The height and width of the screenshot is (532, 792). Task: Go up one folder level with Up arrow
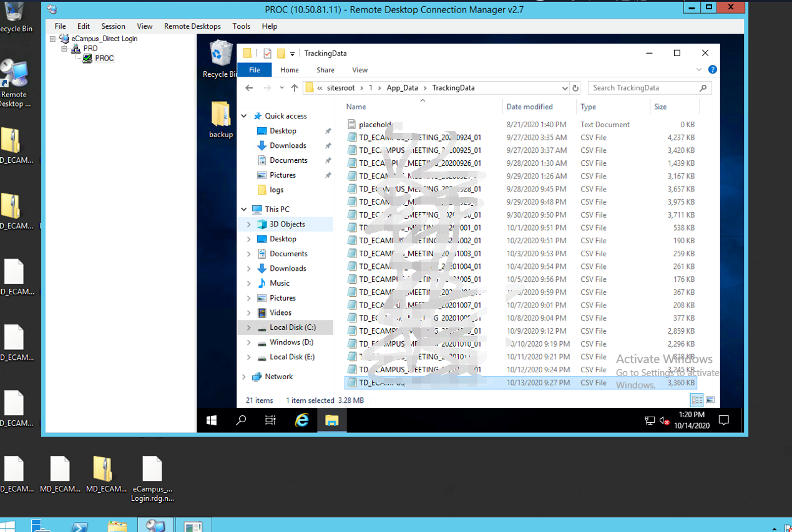pos(295,88)
